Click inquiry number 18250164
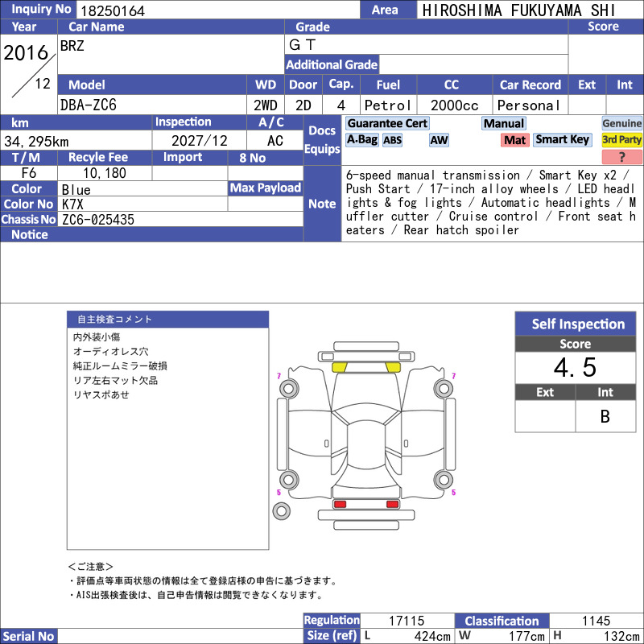 click(113, 11)
